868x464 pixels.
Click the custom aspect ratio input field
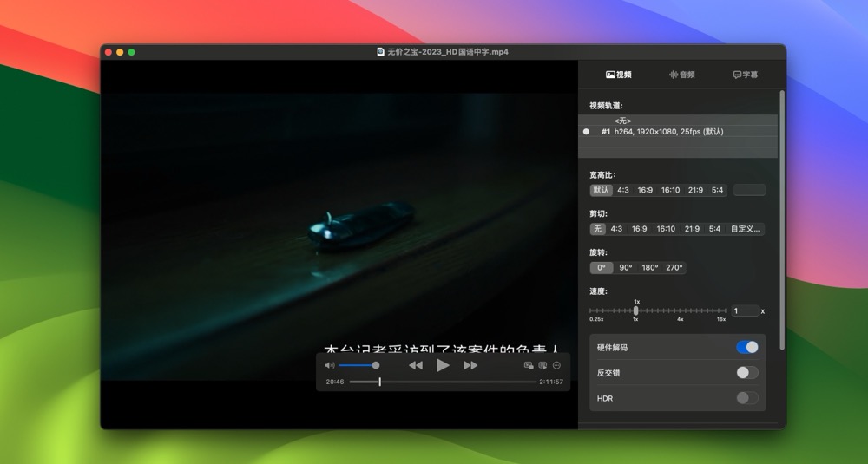tap(750, 190)
